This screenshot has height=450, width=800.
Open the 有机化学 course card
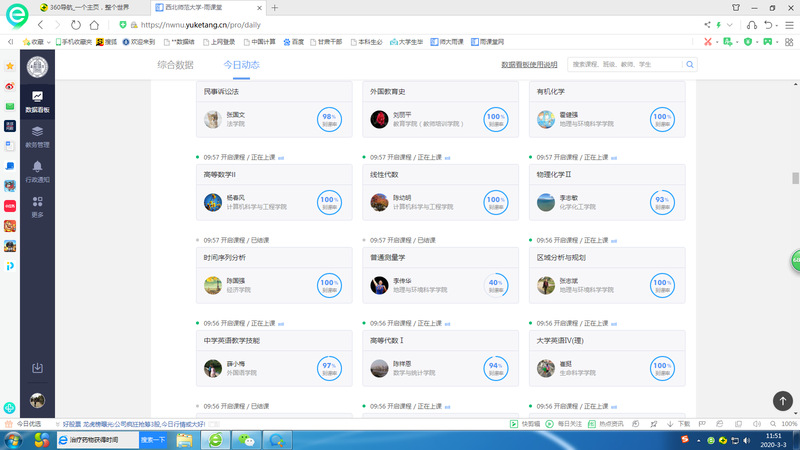coord(607,109)
